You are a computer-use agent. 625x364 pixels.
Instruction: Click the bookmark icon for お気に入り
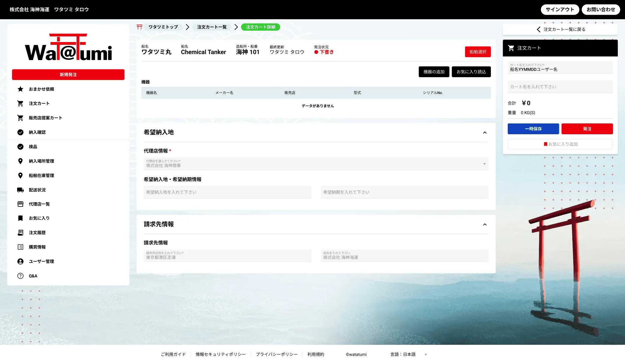pos(20,218)
